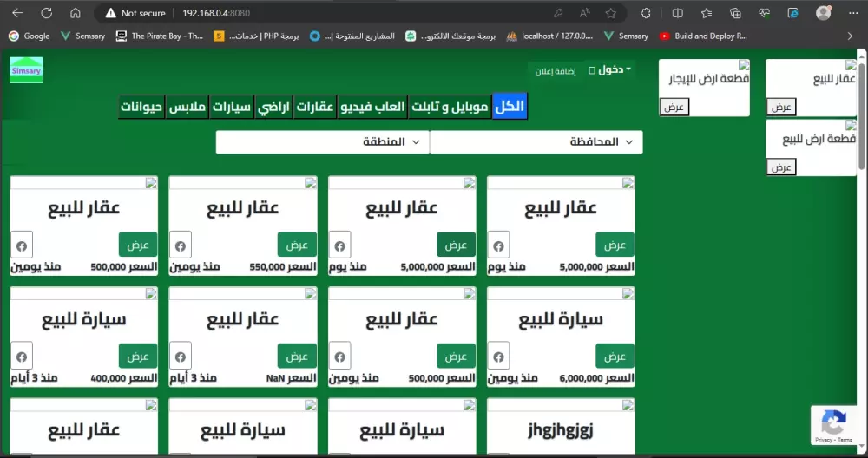Screen dimensions: 868x458
Task: Click عرض on the 400,000 car listing
Action: (x=138, y=357)
